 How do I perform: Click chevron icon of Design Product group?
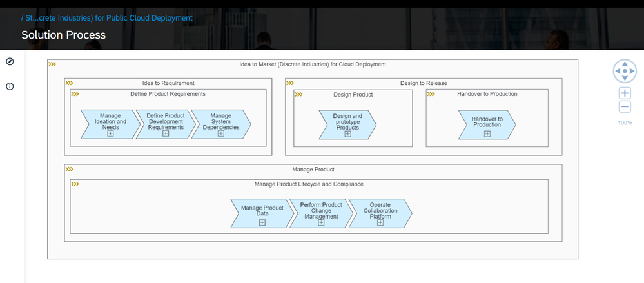tap(298, 95)
